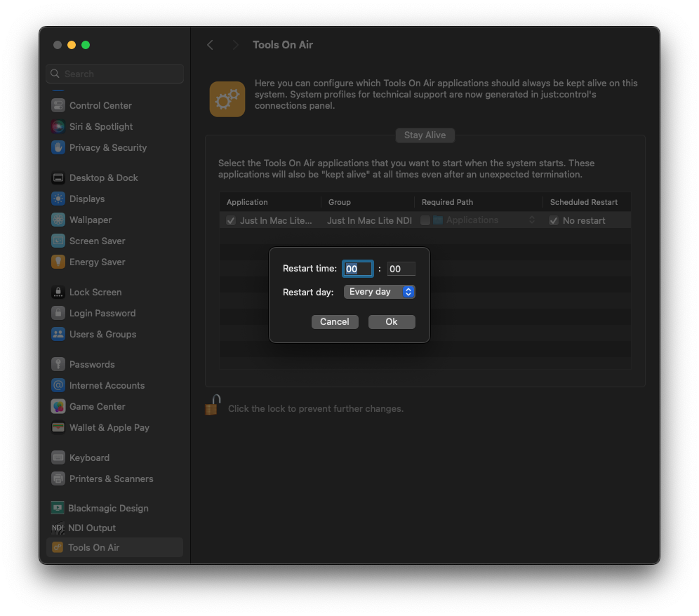Click the Cancel button
This screenshot has height=616, width=699.
[335, 322]
